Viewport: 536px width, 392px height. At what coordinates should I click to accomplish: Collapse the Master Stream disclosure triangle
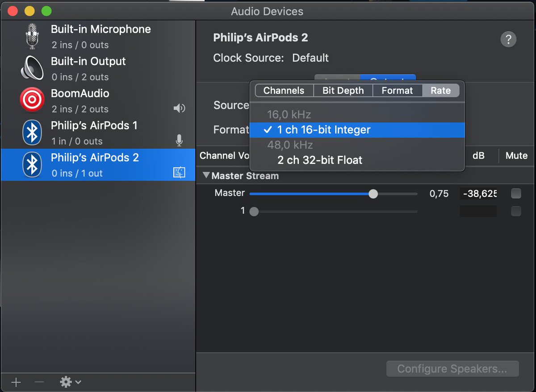coord(206,175)
